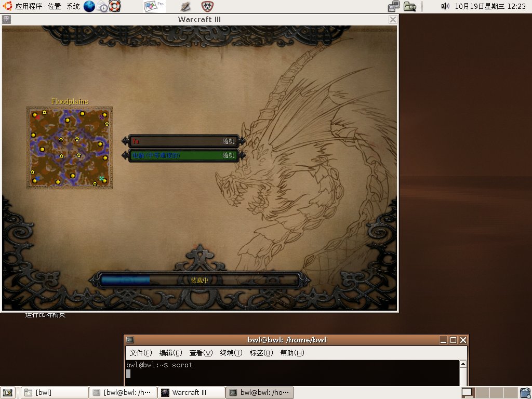Screen dimensions: 532x399
Task: Click the 电脑 (中等难度的) player row
Action: tap(183, 155)
